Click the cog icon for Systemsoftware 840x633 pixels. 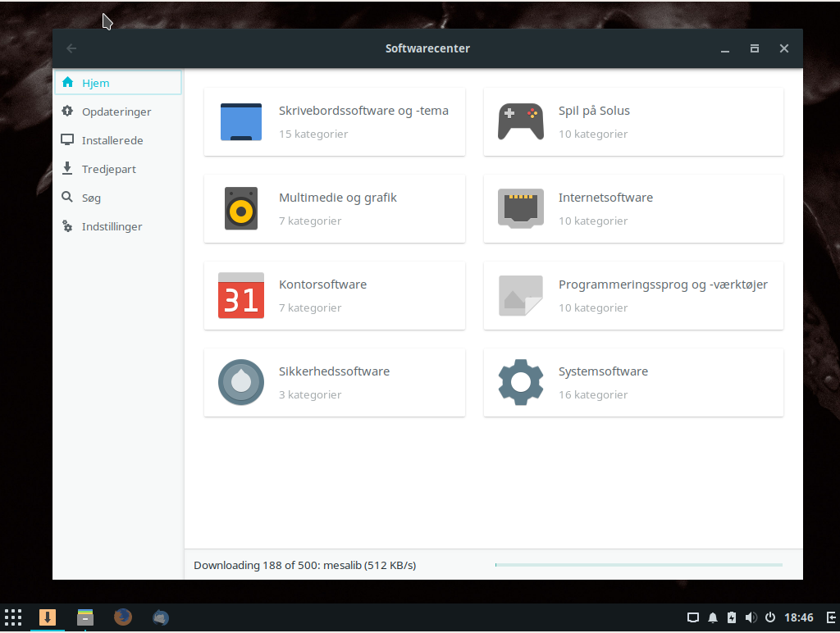point(521,382)
